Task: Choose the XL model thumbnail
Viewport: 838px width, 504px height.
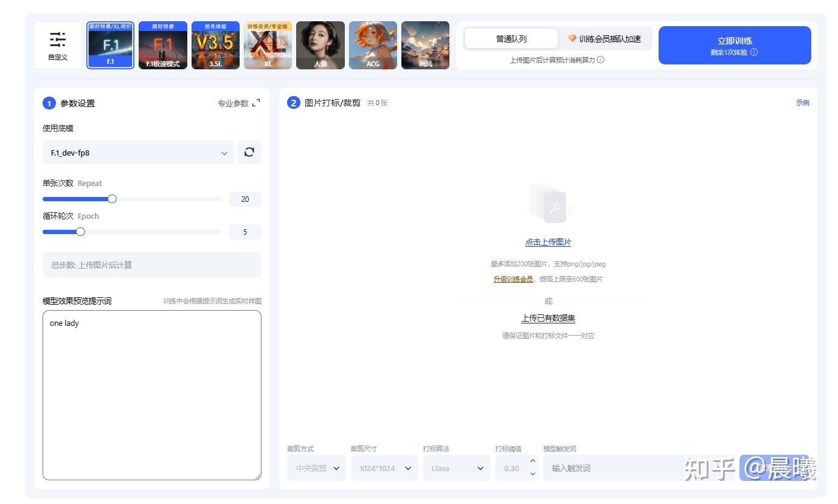Action: pos(268,45)
